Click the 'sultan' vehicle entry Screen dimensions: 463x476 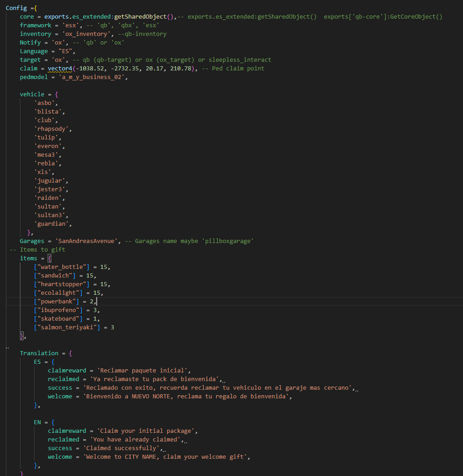pos(48,207)
